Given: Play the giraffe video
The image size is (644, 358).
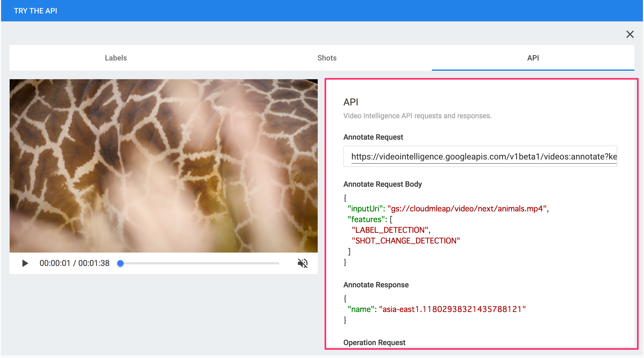Looking at the screenshot, I should click(25, 263).
